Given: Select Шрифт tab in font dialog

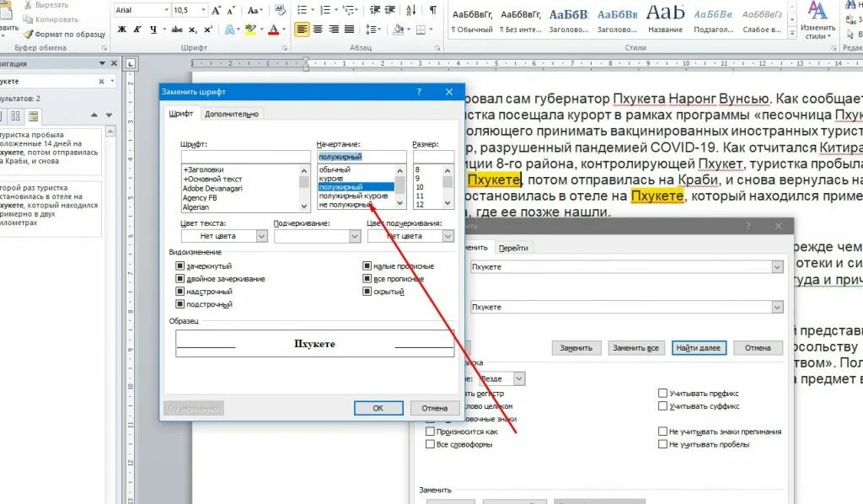Looking at the screenshot, I should click(180, 113).
